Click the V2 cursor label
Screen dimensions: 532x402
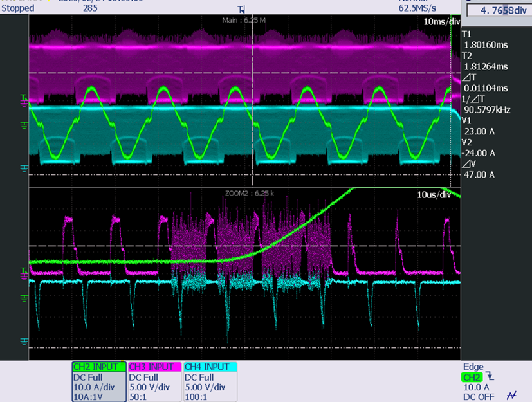[467, 143]
